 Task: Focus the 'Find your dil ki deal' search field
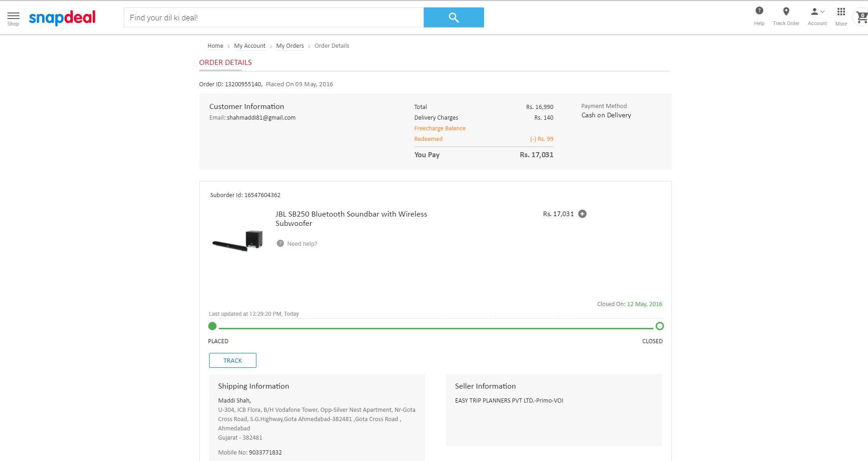tap(274, 18)
